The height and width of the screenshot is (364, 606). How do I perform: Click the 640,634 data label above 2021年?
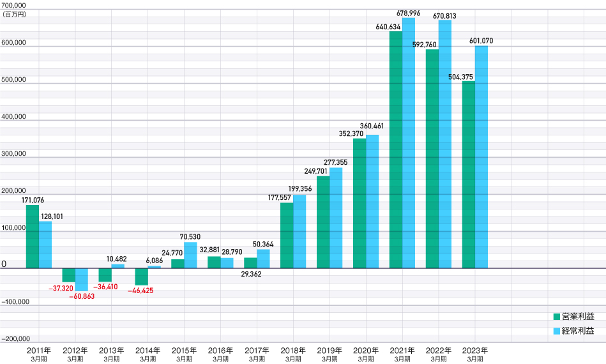[389, 27]
